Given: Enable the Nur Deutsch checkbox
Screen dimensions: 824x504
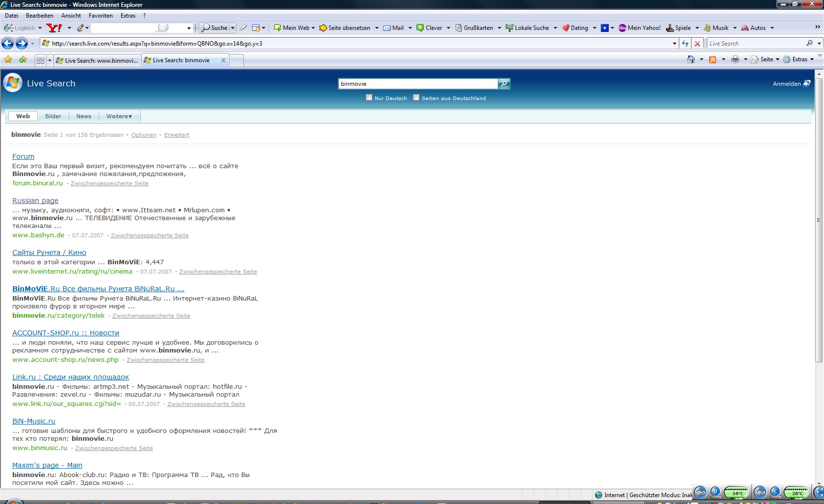Looking at the screenshot, I should coord(369,98).
